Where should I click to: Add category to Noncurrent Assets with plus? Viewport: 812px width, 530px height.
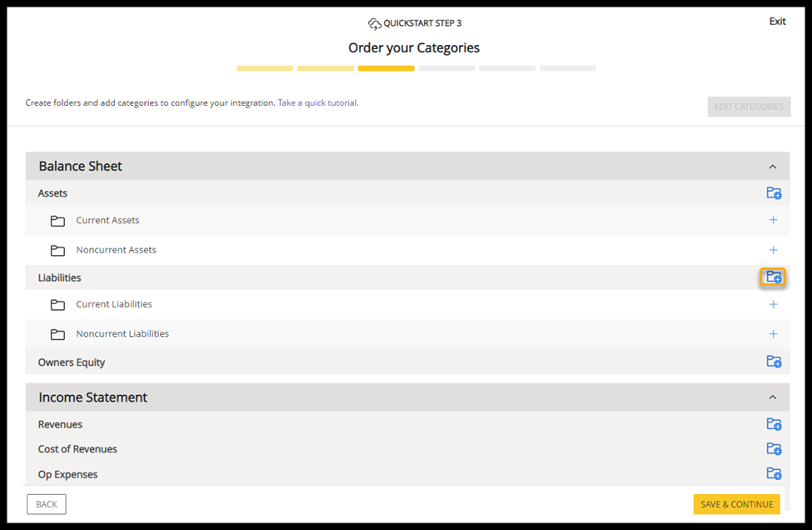773,250
